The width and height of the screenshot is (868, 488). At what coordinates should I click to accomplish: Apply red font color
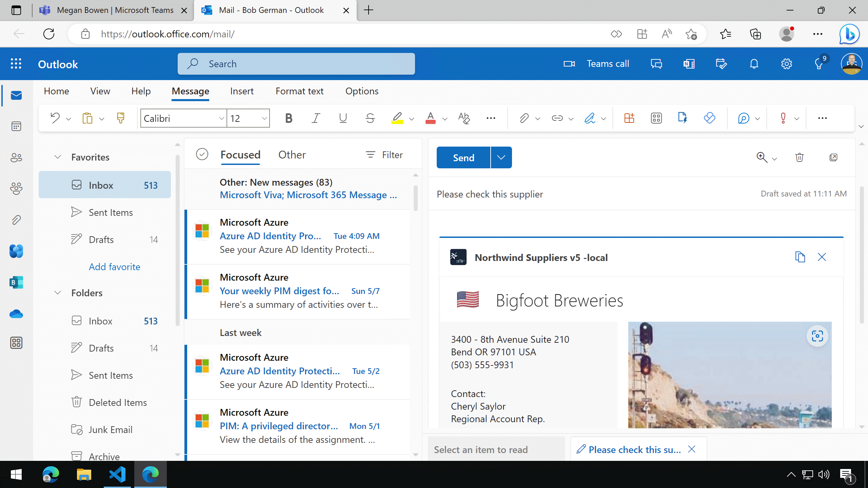click(430, 118)
